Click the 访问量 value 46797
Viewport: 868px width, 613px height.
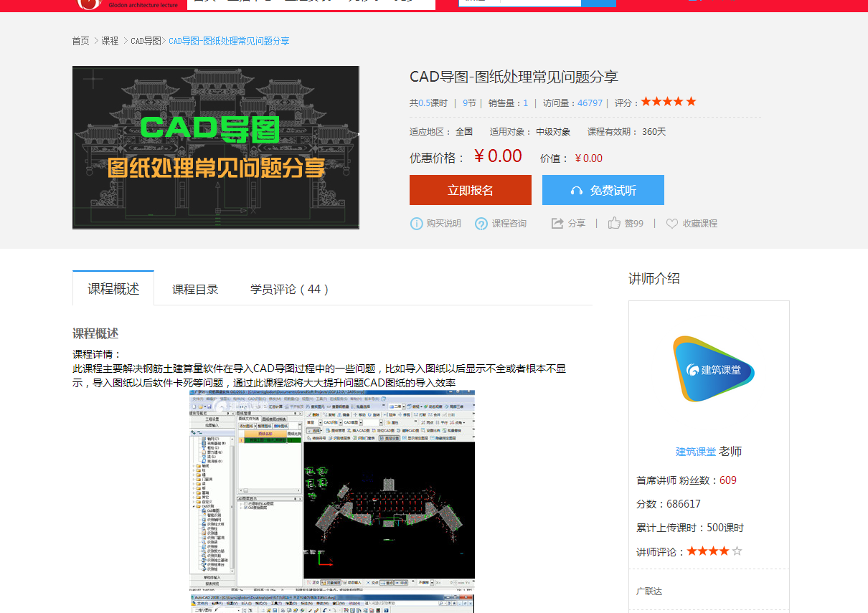pyautogui.click(x=590, y=103)
